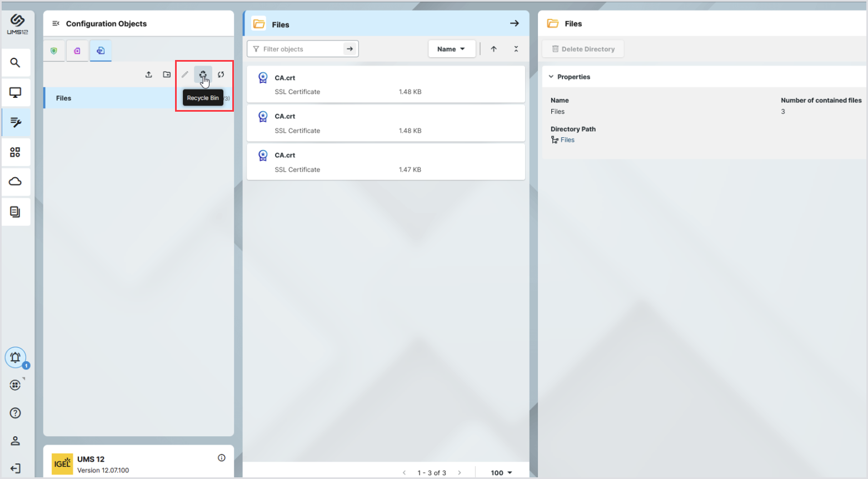Collapse the Configuration Objects panel
Image resolution: width=868 pixels, height=479 pixels.
click(x=56, y=23)
